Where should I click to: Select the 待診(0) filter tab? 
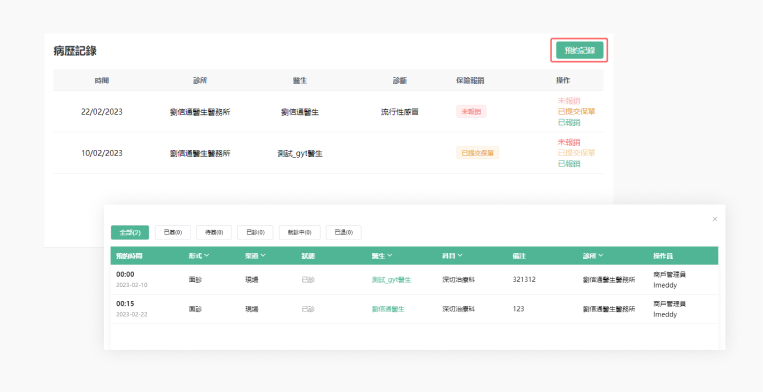coord(214,232)
